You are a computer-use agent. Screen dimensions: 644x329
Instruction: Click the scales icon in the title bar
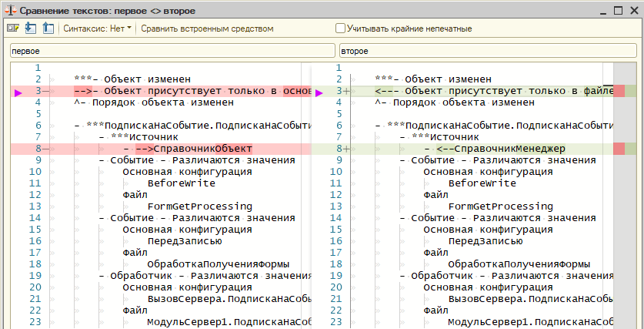[x=12, y=10]
